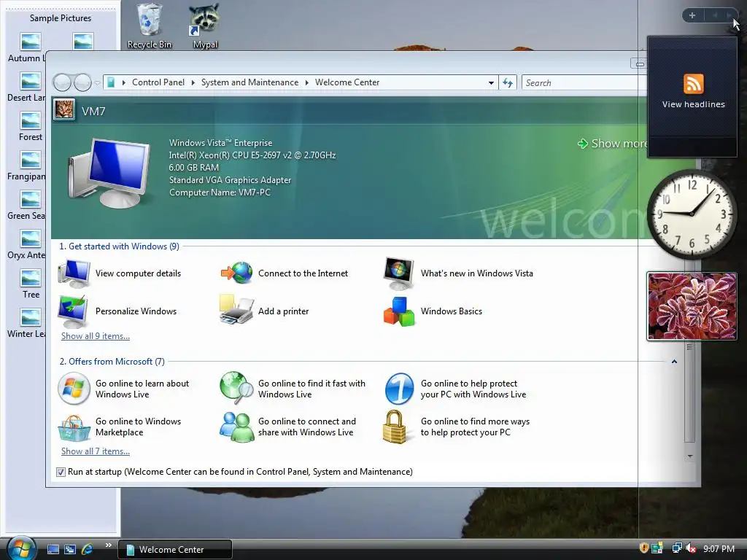The height and width of the screenshot is (560, 747).
Task: Open the Recycle Bin desktop icon
Action: [150, 26]
